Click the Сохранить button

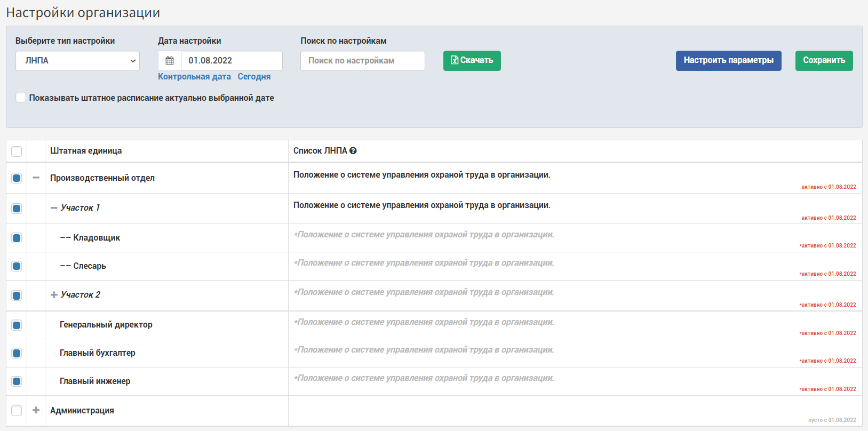click(824, 61)
